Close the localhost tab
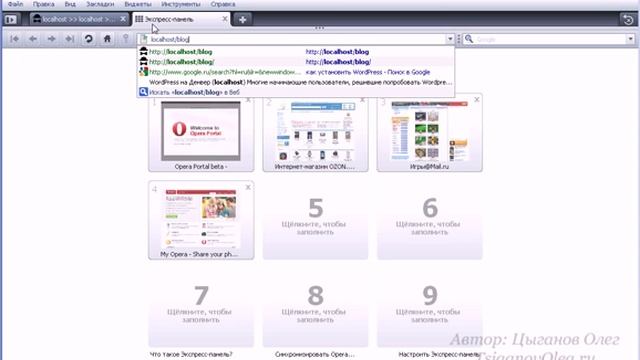 pyautogui.click(x=122, y=19)
